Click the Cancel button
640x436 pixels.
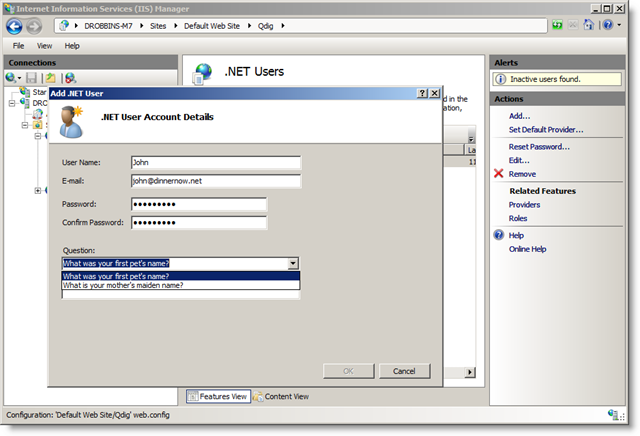pyautogui.click(x=404, y=371)
